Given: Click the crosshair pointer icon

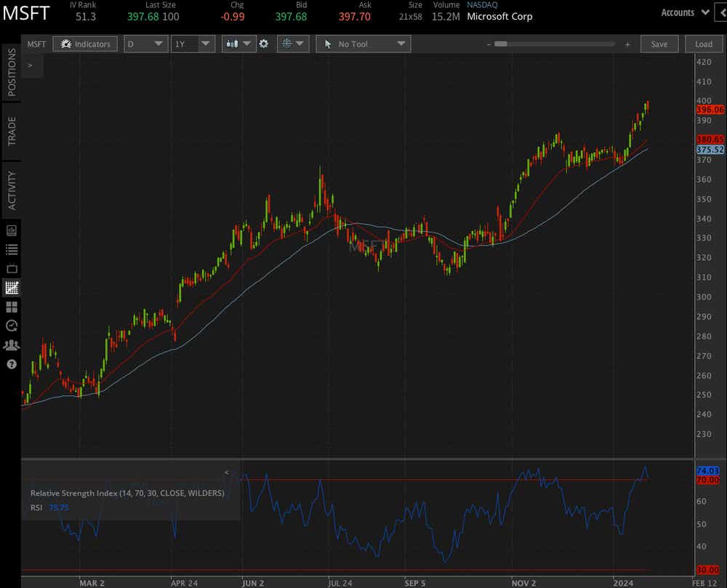Looking at the screenshot, I should pyautogui.click(x=289, y=44).
